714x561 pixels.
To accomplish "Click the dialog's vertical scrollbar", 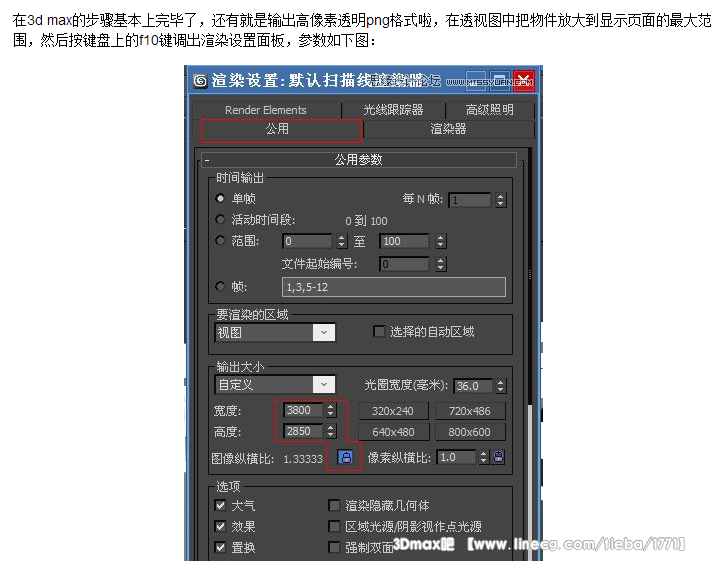I will pyautogui.click(x=530, y=354).
